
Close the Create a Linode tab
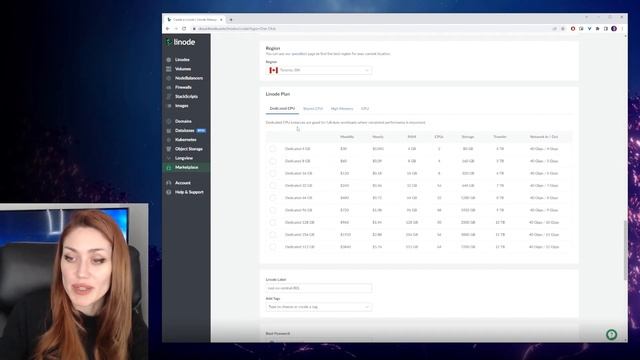[x=221, y=20]
